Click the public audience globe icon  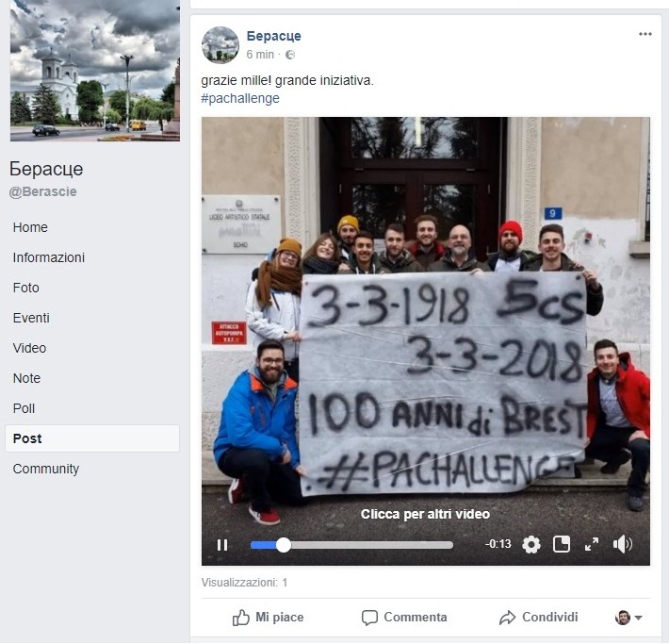290,55
